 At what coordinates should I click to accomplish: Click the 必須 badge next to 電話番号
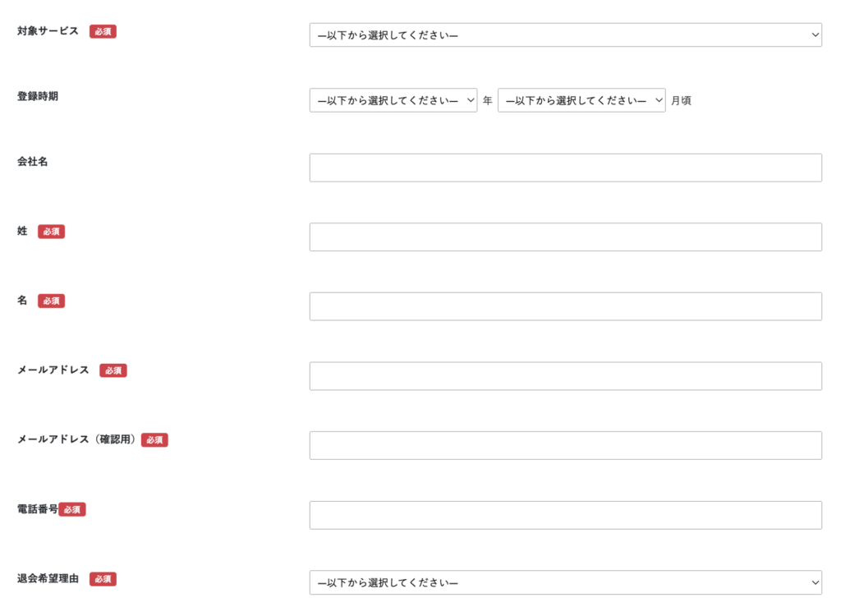point(72,509)
